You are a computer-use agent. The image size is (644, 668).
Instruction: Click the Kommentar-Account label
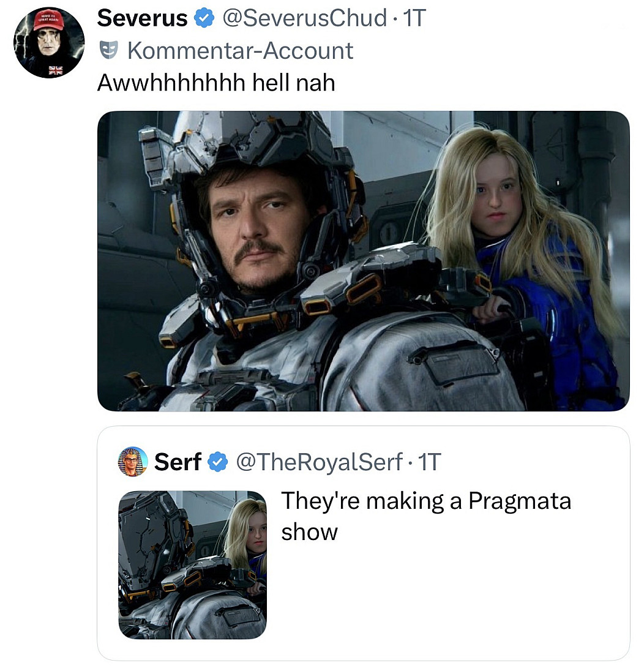[240, 50]
